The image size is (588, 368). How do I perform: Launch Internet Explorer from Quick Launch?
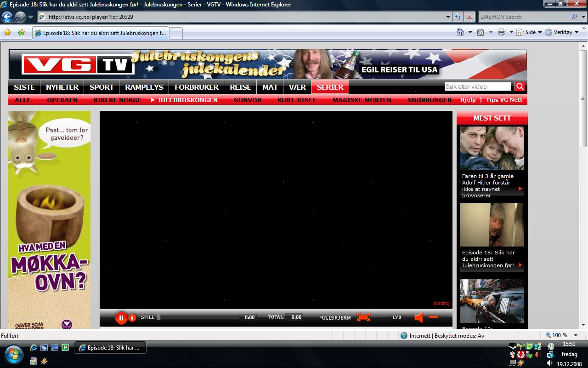34,348
